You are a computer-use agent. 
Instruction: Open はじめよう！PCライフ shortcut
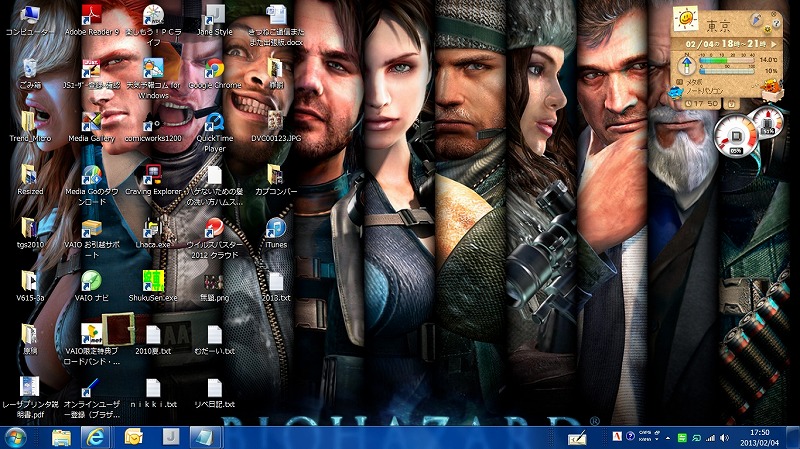(153, 26)
